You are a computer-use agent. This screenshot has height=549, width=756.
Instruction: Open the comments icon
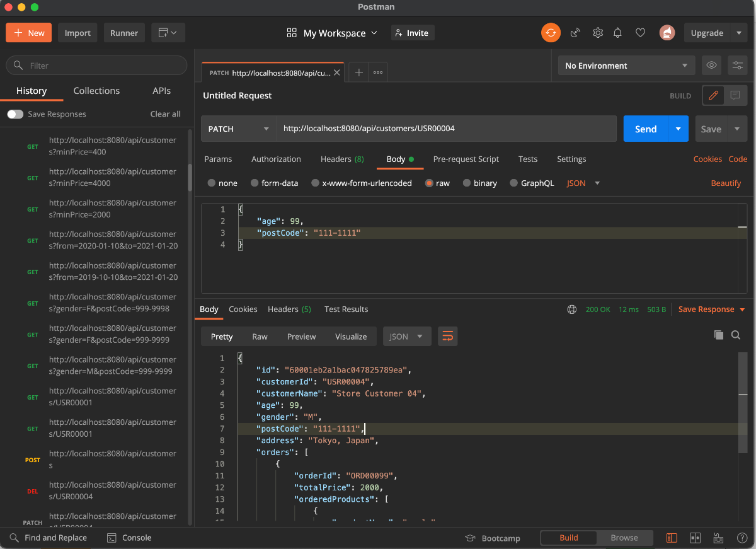[735, 96]
